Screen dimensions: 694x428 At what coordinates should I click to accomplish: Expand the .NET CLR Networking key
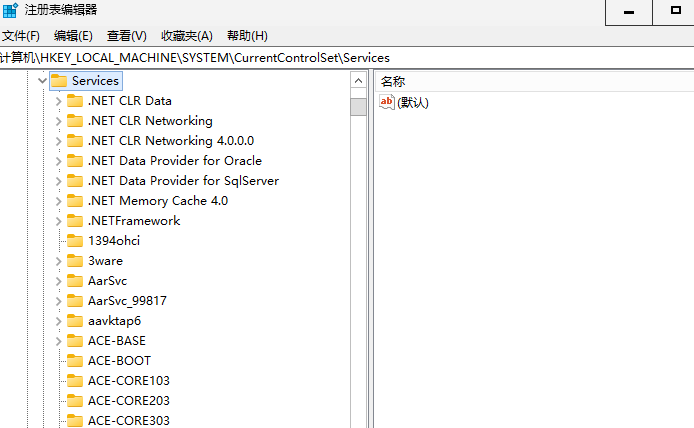point(58,121)
